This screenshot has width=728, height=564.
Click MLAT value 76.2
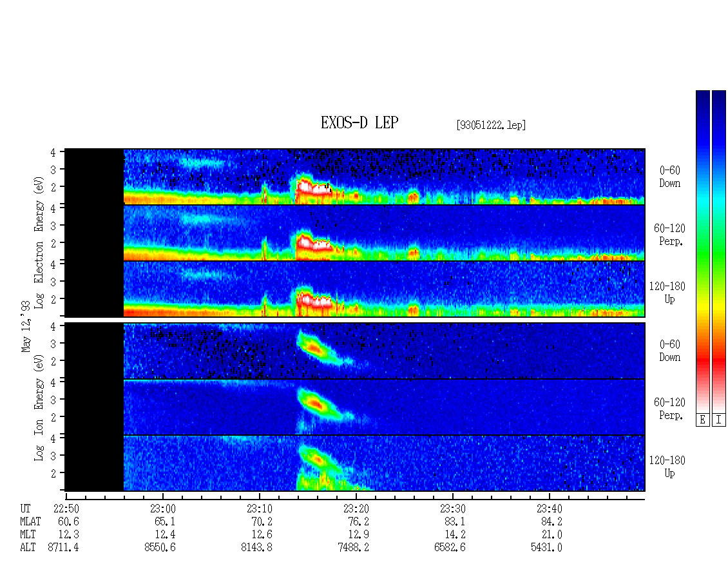(358, 521)
